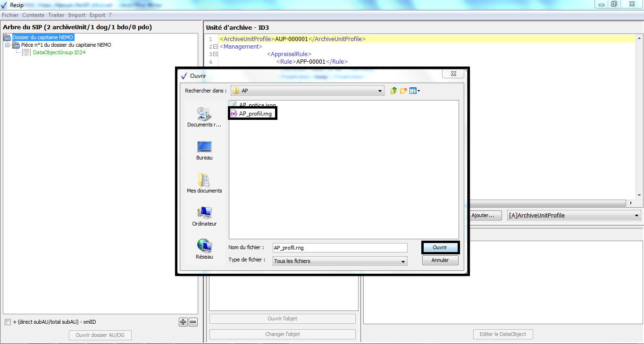Screen dimensions: 644x344
Task: Collapse the Management XML element
Action: coord(215,47)
